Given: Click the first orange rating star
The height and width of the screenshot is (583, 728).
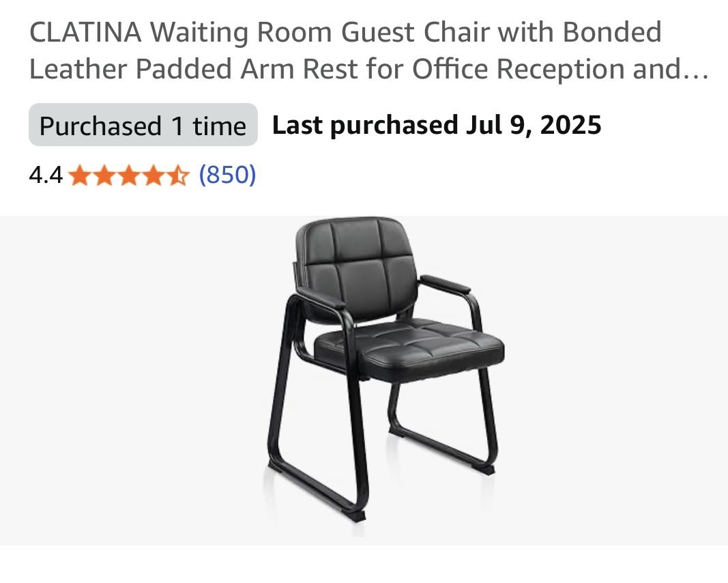Looking at the screenshot, I should coord(80,176).
